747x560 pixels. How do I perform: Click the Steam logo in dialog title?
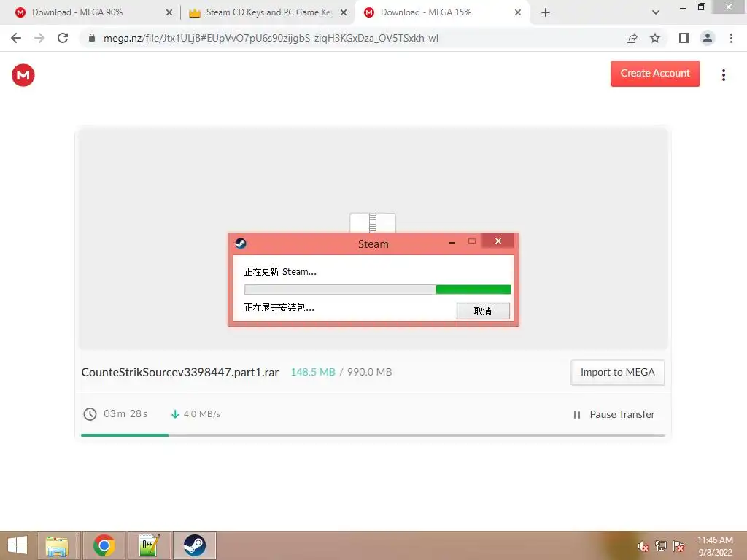(x=241, y=244)
